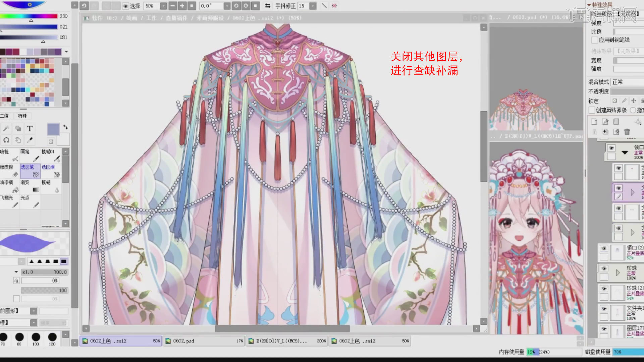Image resolution: width=644 pixels, height=362 pixels.
Task: Adjust the hue slider showing 230
Action: pyautogui.click(x=29, y=16)
